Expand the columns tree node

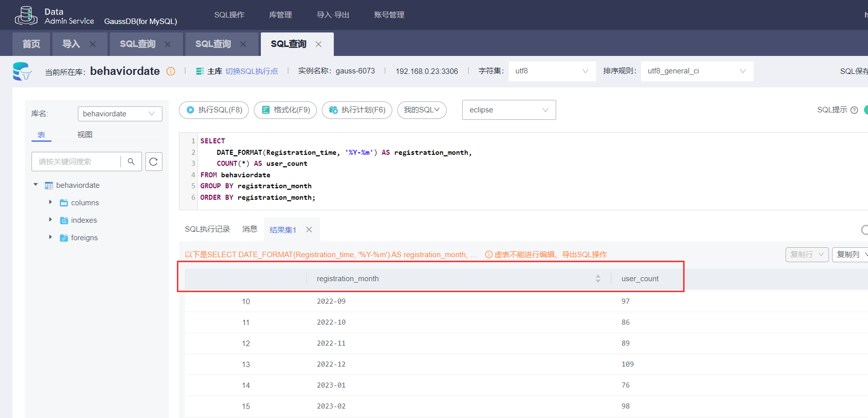tap(50, 202)
